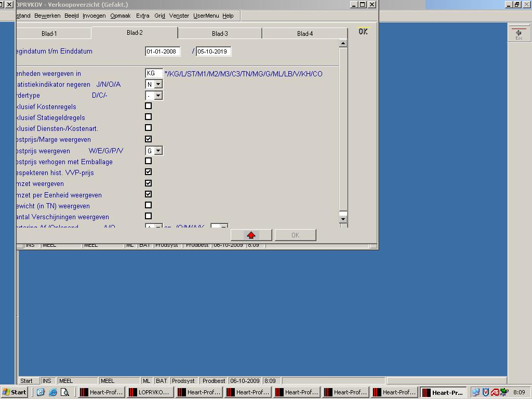Toggle Exklusief Diensten-/Kostenart. checkbox
Viewport: 532px width, 399px height.
148,128
